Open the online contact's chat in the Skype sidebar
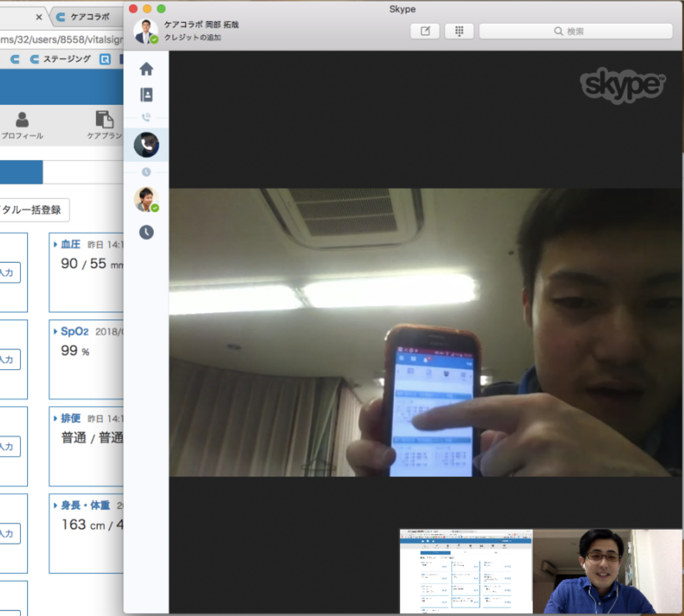Screen dimensions: 684x616 pos(146,199)
